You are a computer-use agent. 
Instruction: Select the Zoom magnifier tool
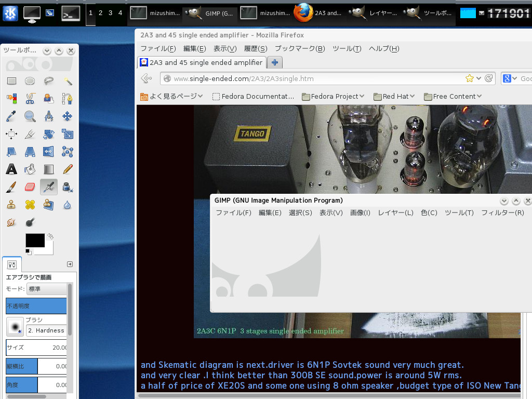click(30, 116)
